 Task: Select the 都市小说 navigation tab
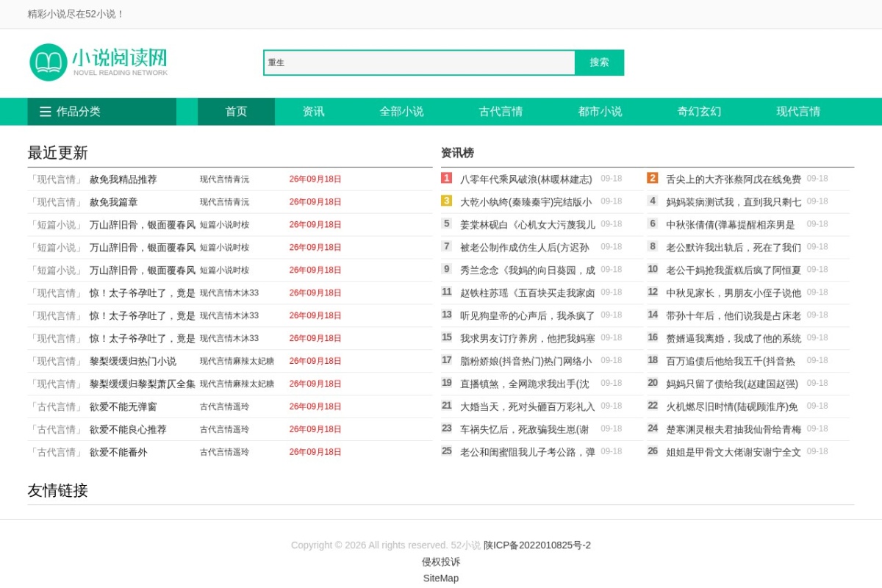click(x=600, y=112)
